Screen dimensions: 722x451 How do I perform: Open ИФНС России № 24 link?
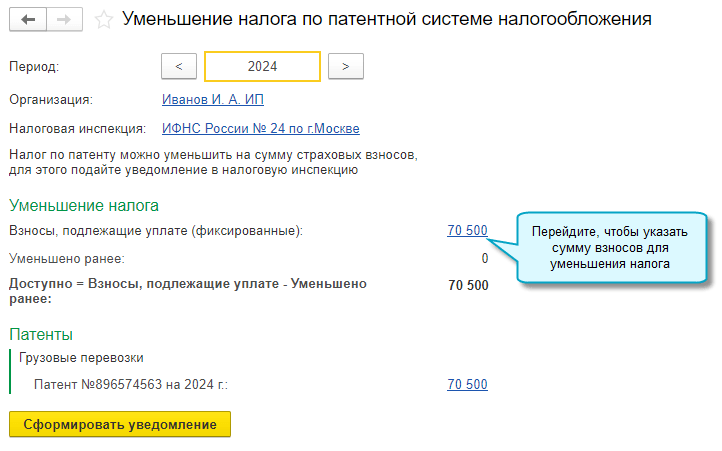tap(260, 128)
